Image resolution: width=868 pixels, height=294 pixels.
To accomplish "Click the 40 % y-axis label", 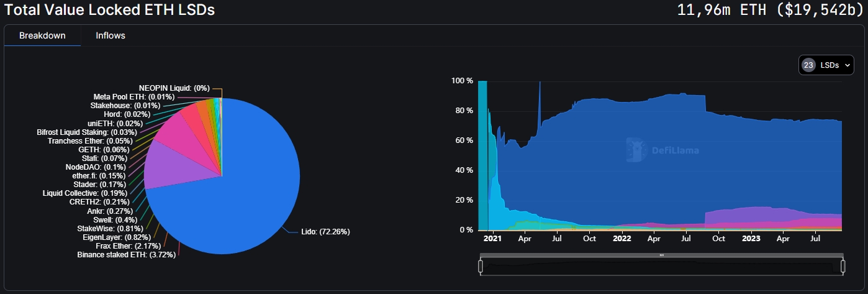I will pos(465,170).
